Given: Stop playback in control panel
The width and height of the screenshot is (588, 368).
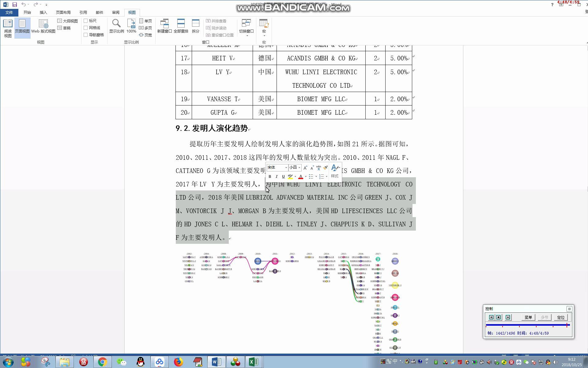Looking at the screenshot, I should coord(499,317).
